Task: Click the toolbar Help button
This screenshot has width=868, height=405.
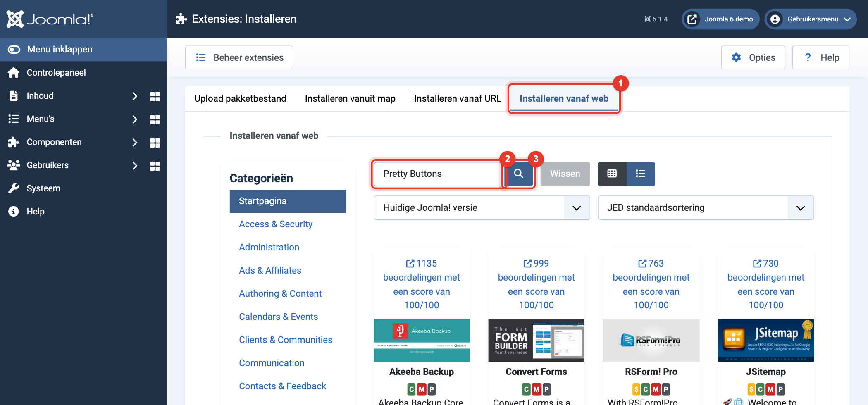Action: click(x=821, y=57)
